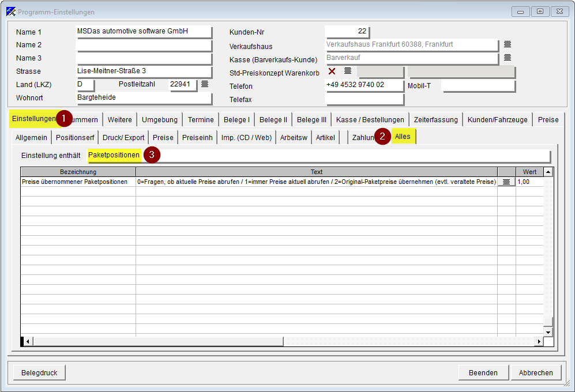The height and width of the screenshot is (392, 575).
Task: Click the Wohnort field
Action: click(144, 98)
